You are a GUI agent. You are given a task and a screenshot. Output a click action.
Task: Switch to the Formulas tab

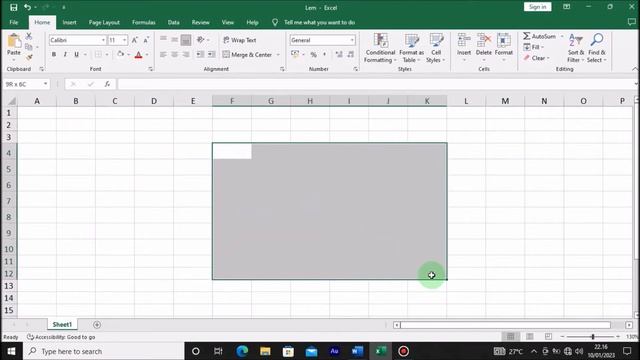point(144,22)
